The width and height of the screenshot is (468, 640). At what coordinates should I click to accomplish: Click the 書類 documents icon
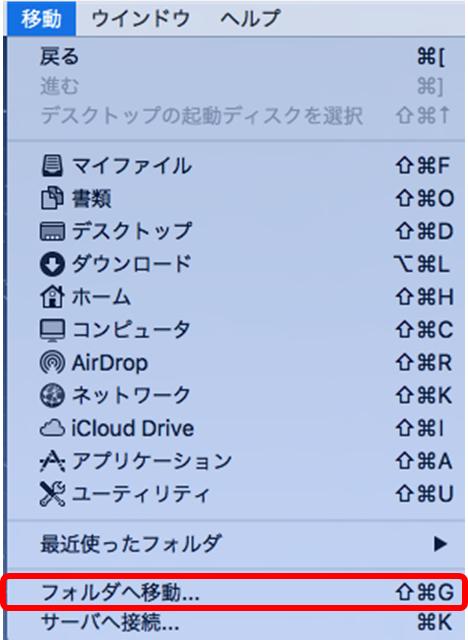[52, 198]
